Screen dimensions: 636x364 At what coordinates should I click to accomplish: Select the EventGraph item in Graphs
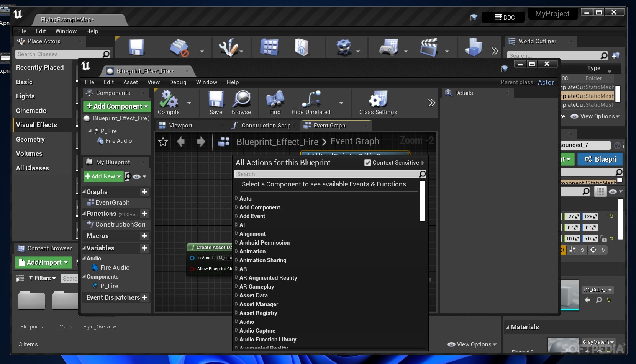point(112,202)
